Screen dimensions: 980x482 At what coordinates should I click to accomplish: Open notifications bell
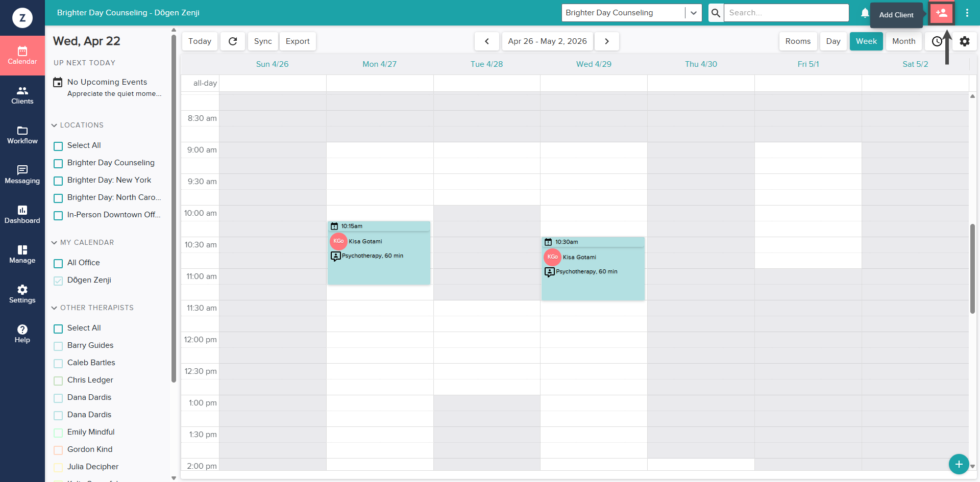click(865, 13)
